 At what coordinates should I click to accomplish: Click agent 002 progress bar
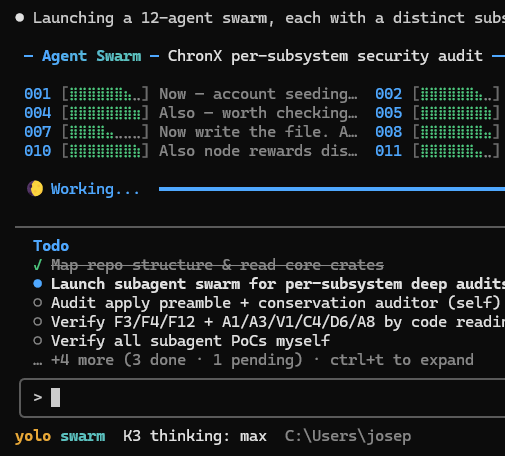click(456, 94)
